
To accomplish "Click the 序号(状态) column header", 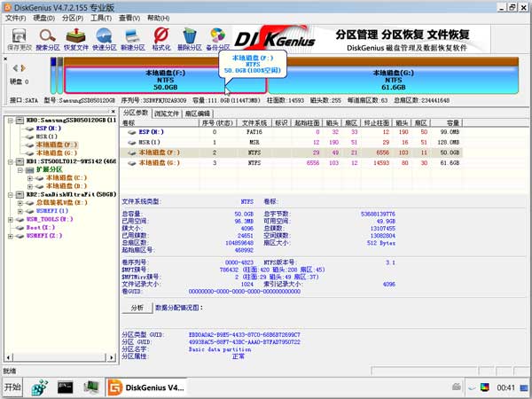I will (x=217, y=123).
